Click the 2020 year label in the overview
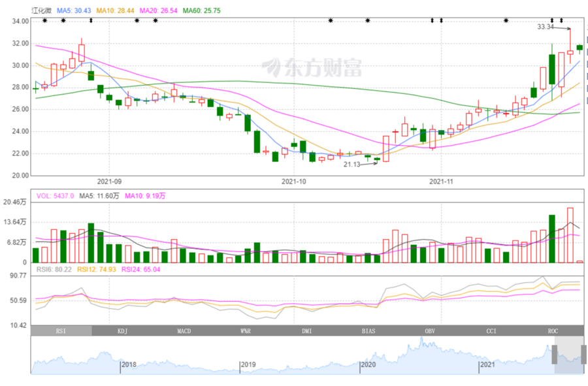Image resolution: width=588 pixels, height=386 pixels. (368, 364)
